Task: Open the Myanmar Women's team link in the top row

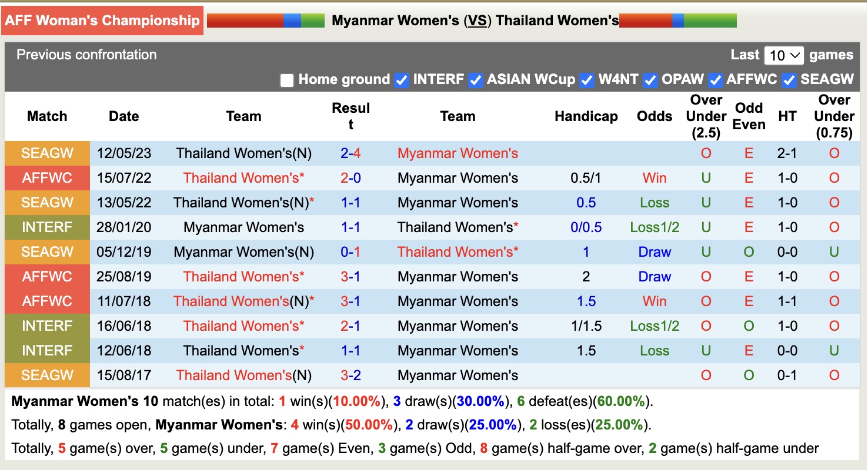Action: click(458, 153)
